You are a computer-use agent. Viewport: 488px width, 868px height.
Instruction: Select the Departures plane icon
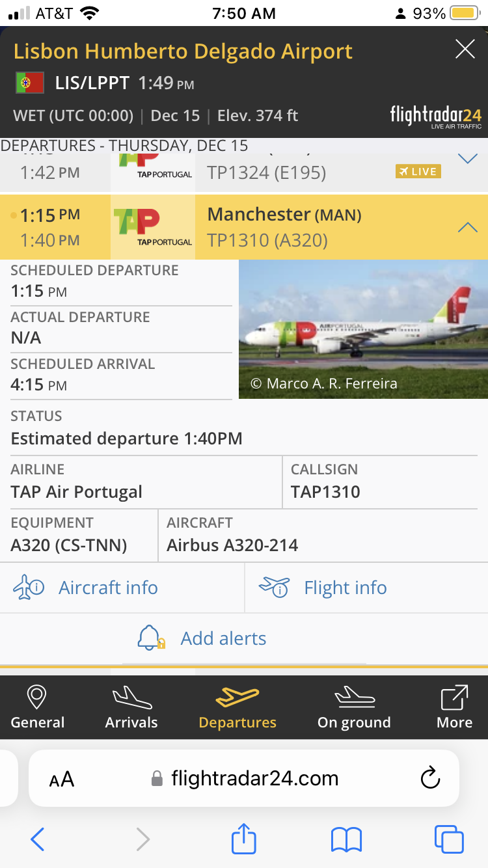tap(237, 697)
